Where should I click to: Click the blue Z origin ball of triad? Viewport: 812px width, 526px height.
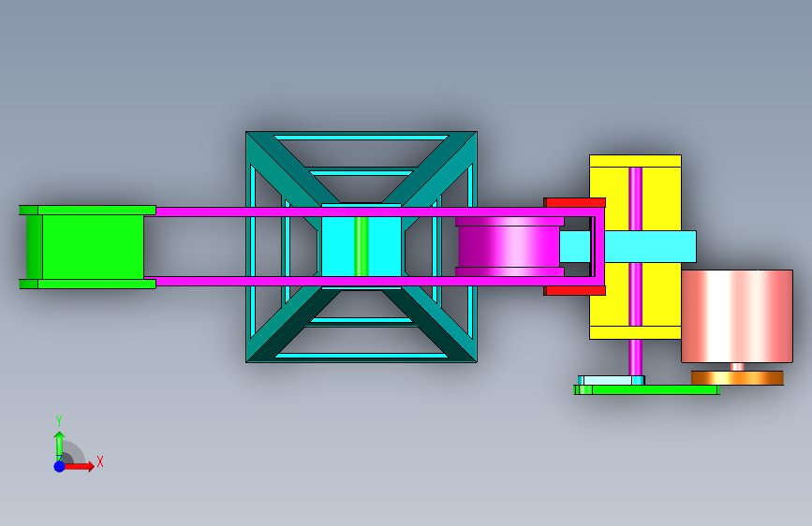(x=59, y=466)
